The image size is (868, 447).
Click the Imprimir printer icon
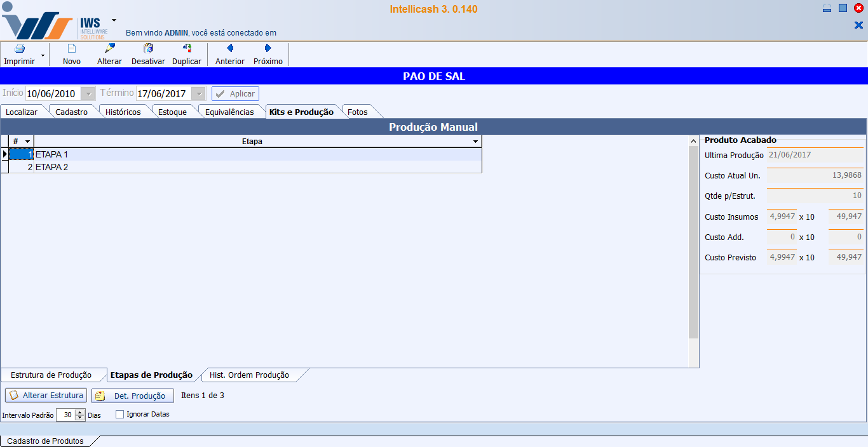pos(19,49)
